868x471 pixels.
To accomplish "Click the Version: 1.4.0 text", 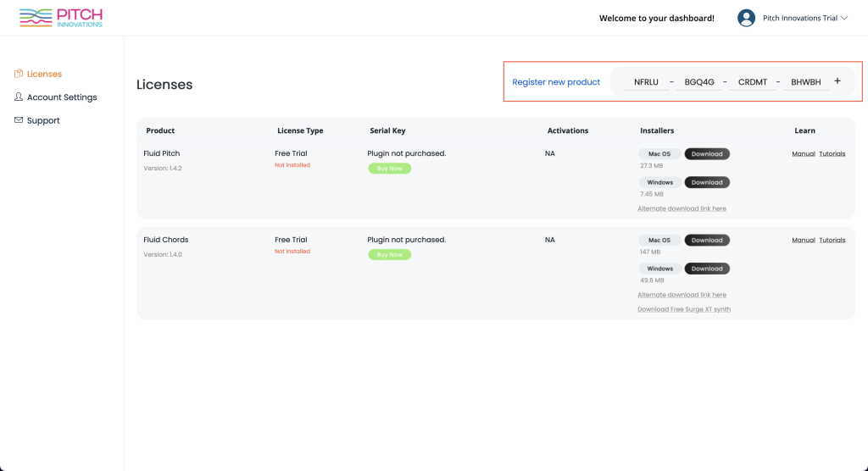I will [x=163, y=255].
